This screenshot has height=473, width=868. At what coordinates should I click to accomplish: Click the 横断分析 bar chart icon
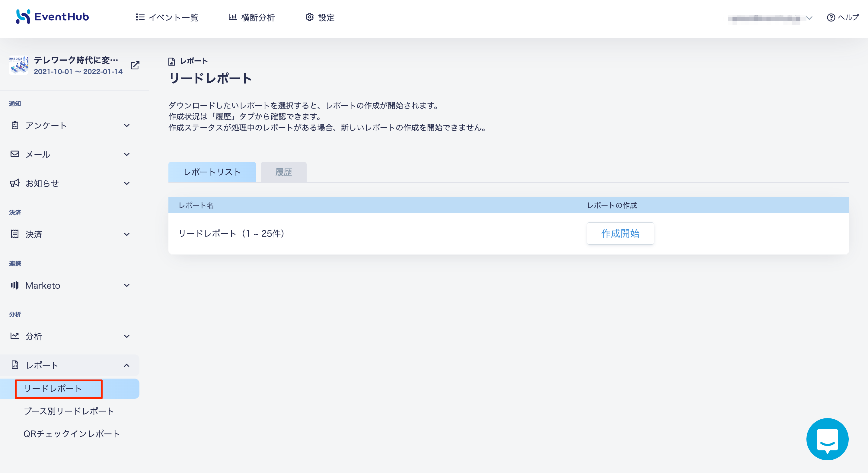tap(232, 17)
